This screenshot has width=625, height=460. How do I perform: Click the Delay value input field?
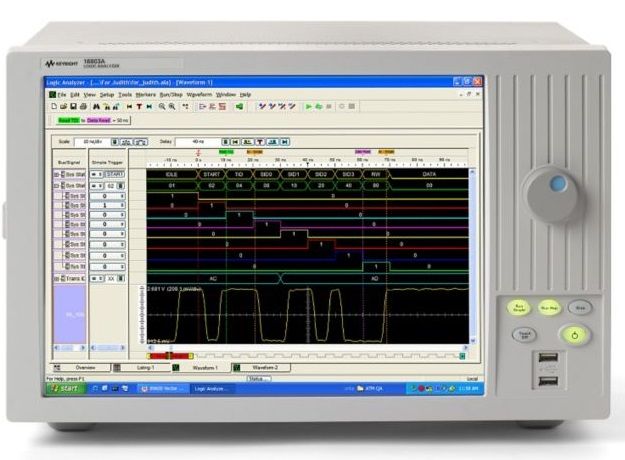coord(197,142)
